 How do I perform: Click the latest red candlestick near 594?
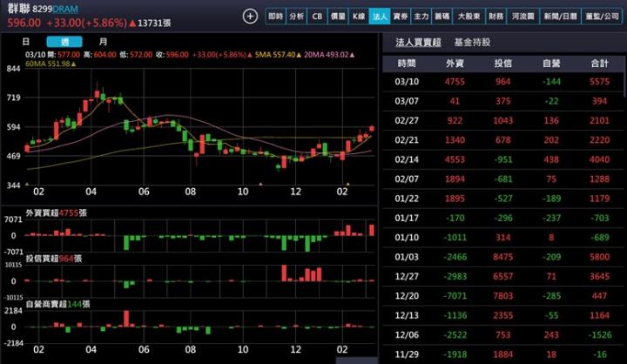[x=372, y=128]
